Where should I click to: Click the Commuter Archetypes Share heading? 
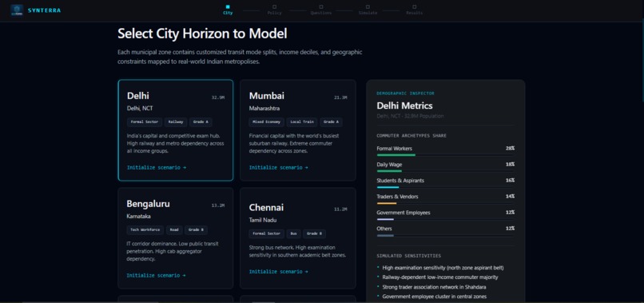(411, 136)
